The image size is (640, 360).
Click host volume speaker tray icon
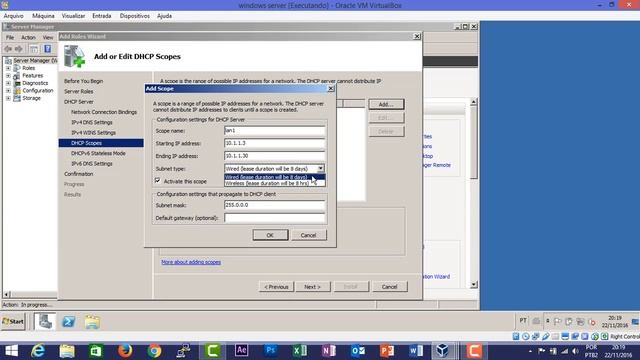click(x=575, y=351)
